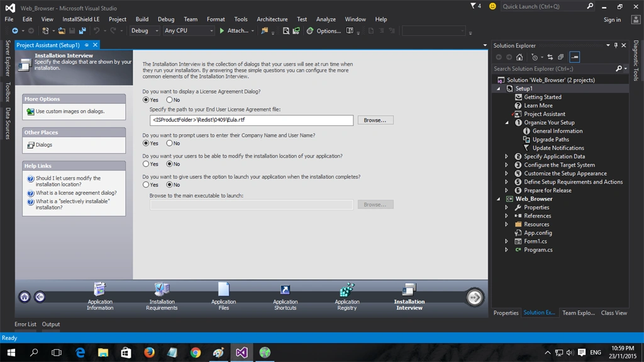Click the Project Assistant home icon

25,297
